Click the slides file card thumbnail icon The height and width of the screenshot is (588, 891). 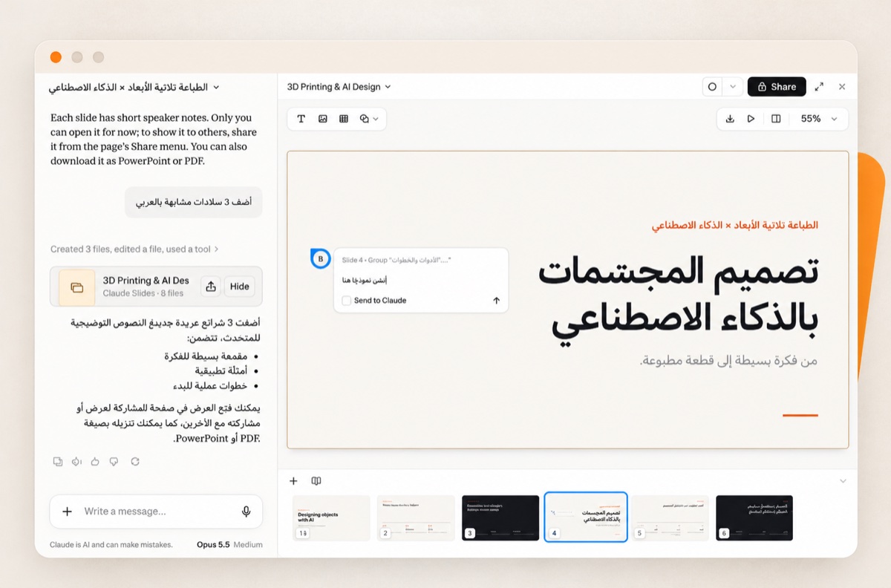[76, 287]
